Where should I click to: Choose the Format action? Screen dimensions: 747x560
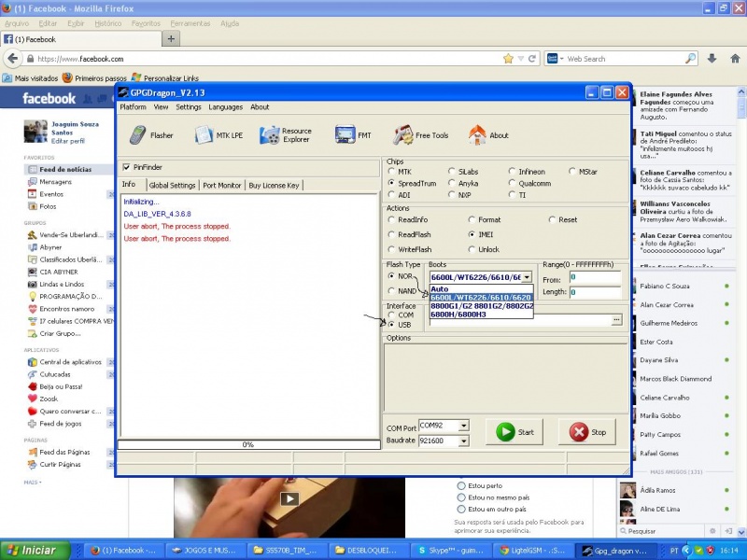[x=472, y=219]
